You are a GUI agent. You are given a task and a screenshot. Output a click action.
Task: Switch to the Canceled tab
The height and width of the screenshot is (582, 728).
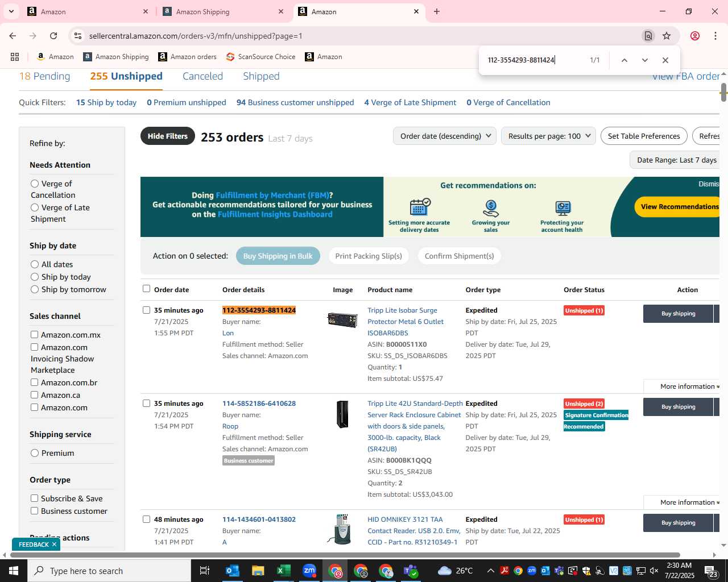point(202,76)
